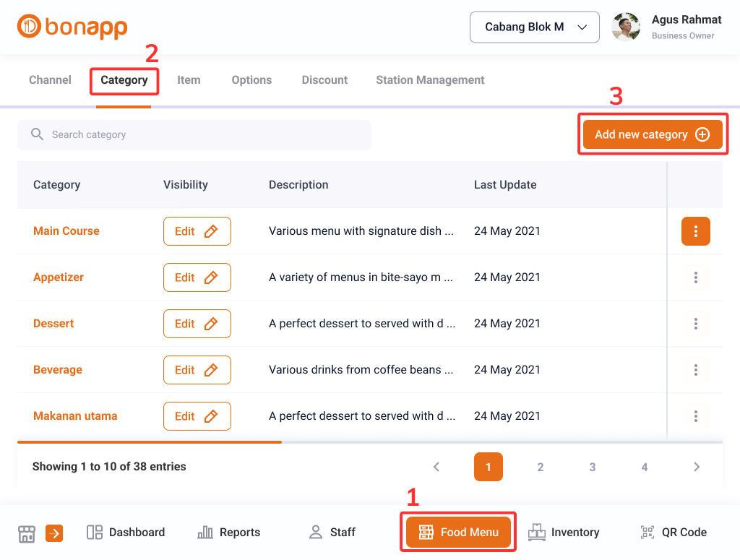Open the Makanan utama row options menu

[695, 416]
